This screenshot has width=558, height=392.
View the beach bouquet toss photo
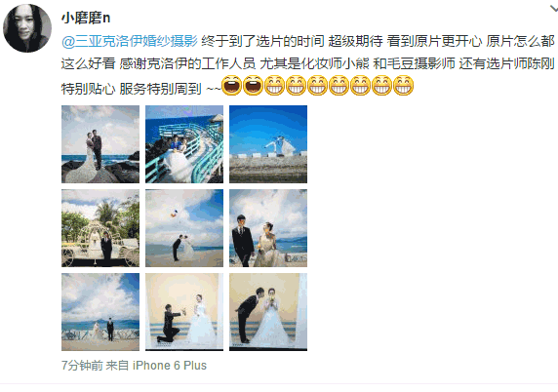pyautogui.click(x=184, y=228)
